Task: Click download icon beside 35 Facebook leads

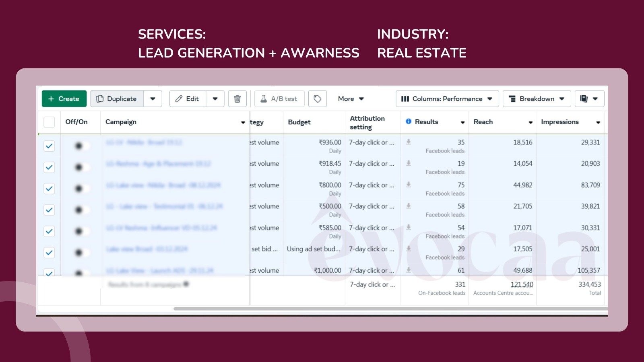Action: (409, 142)
